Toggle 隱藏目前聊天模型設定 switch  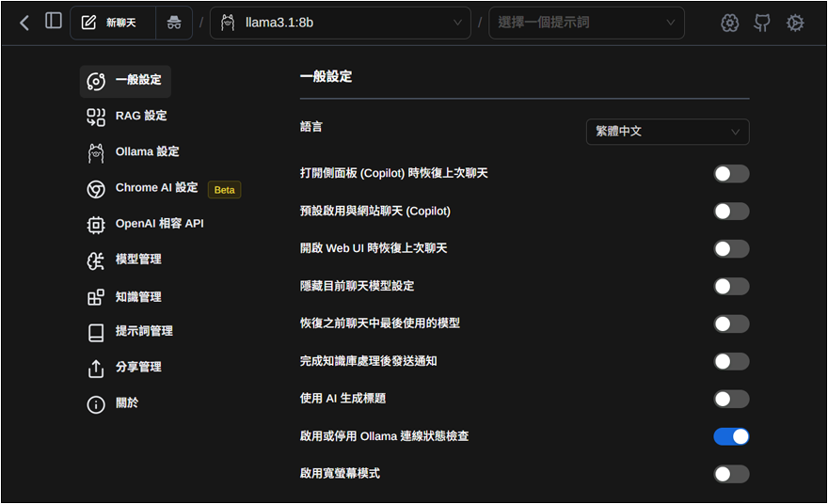point(731,286)
